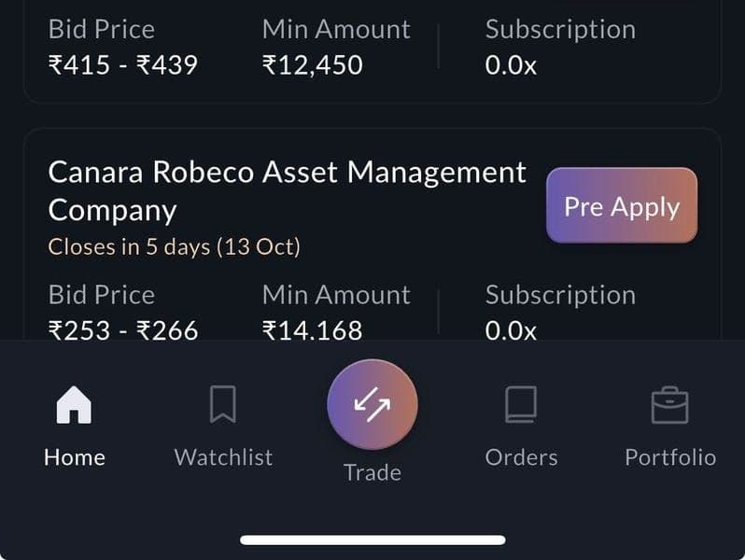745x560 pixels.
Task: Click the ₹415 - ₹439 bid price
Action: click(123, 65)
